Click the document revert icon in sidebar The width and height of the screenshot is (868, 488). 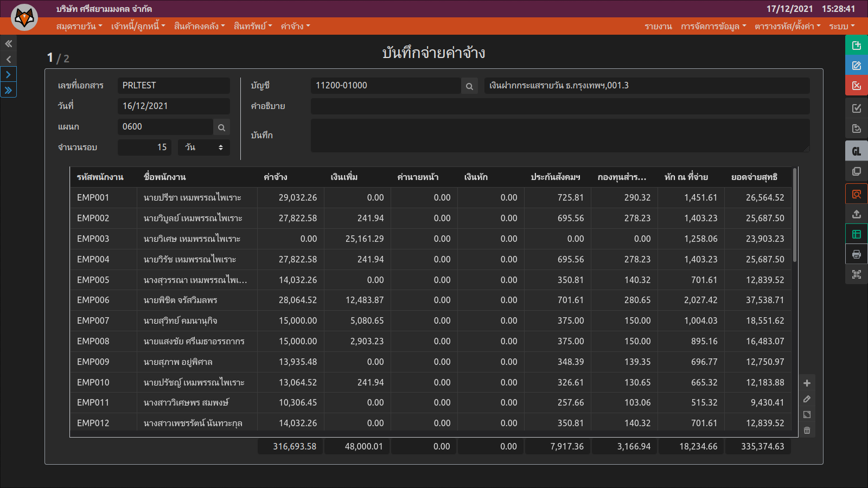[x=857, y=129]
